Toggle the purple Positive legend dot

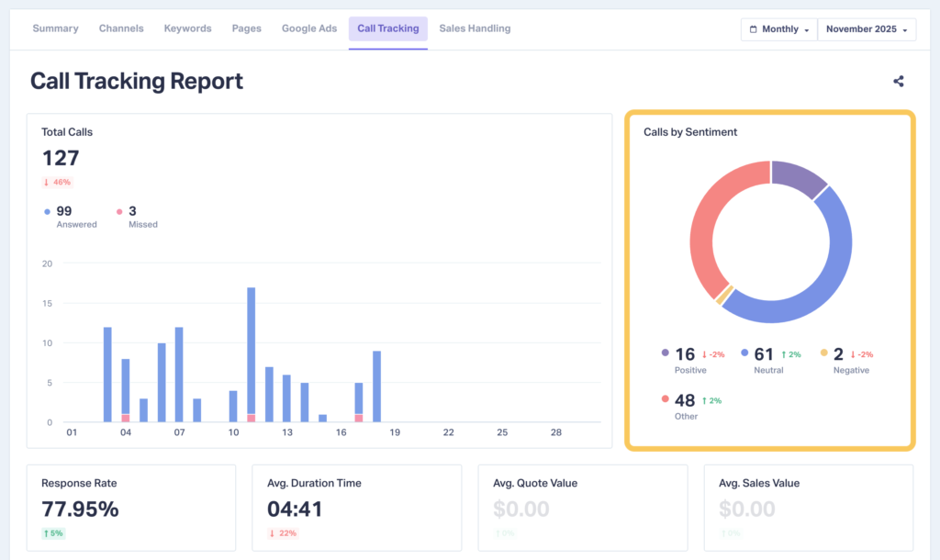(x=666, y=353)
